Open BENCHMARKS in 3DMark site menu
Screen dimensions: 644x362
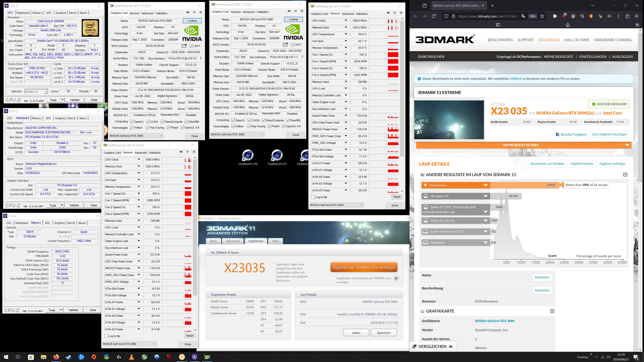(x=500, y=40)
